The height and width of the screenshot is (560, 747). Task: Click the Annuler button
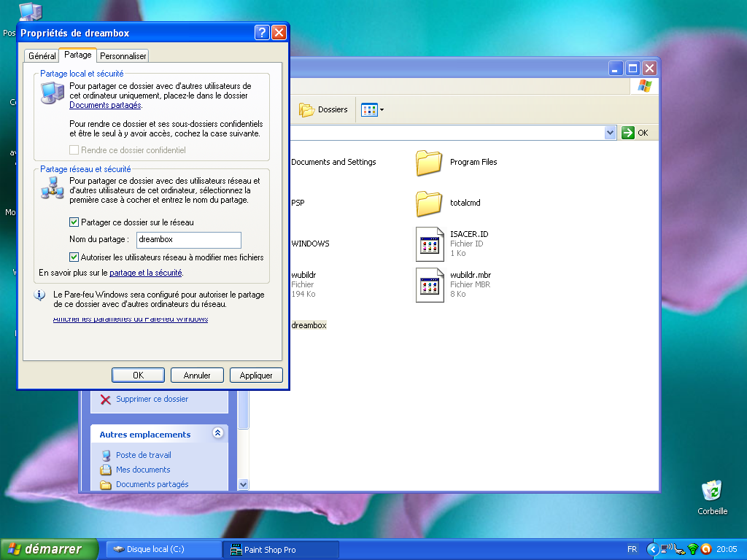click(x=197, y=376)
